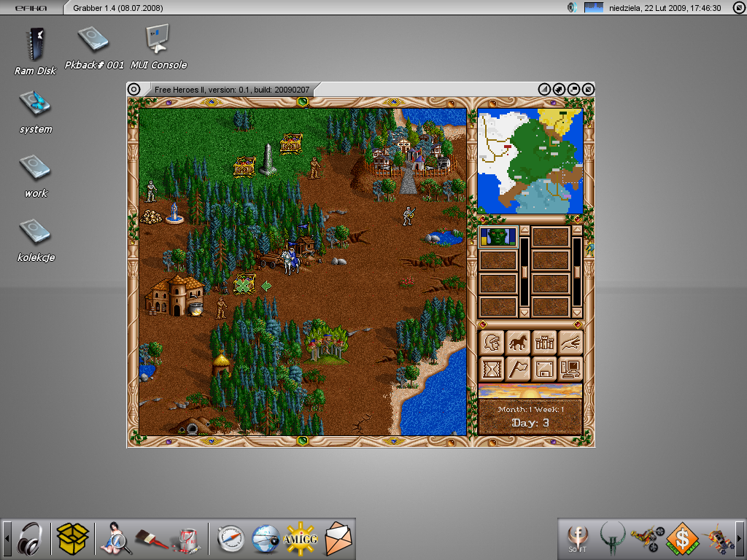Click the treasure chest at path destination
The image size is (747, 560).
click(x=244, y=285)
